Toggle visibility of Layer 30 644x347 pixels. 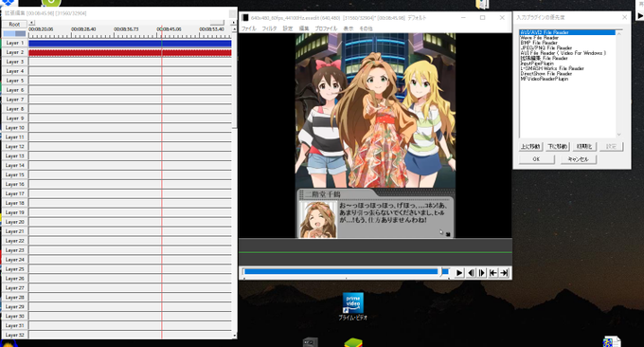(14, 316)
